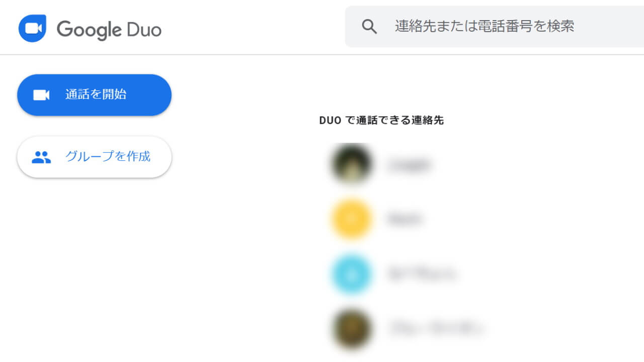Start a call with the 通話を開始 button

pos(95,95)
